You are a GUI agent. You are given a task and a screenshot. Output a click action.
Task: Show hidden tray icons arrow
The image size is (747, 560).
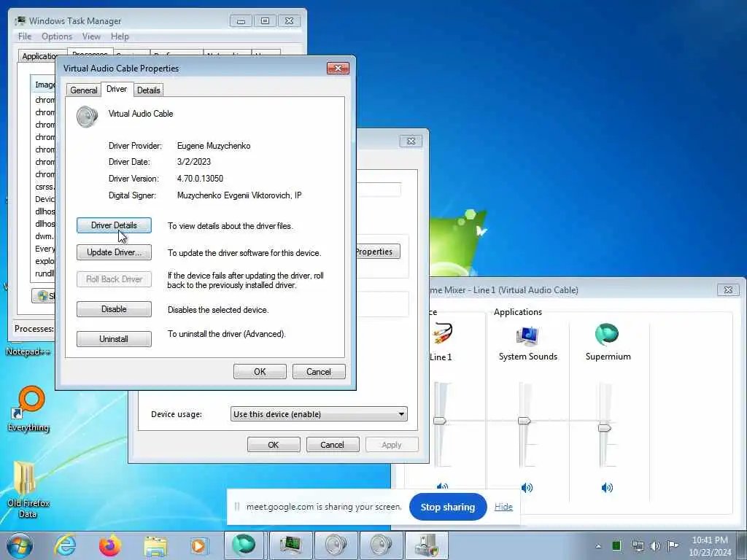point(598,546)
